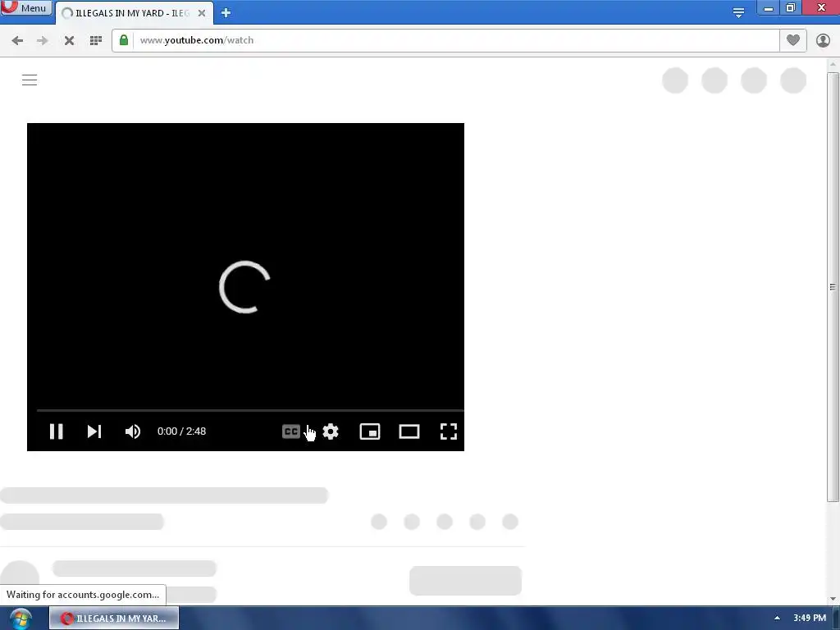Open Speed Dial start page

(96, 41)
